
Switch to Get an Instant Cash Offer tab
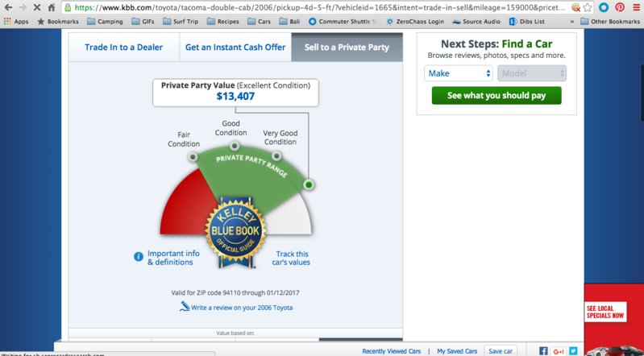pyautogui.click(x=235, y=48)
